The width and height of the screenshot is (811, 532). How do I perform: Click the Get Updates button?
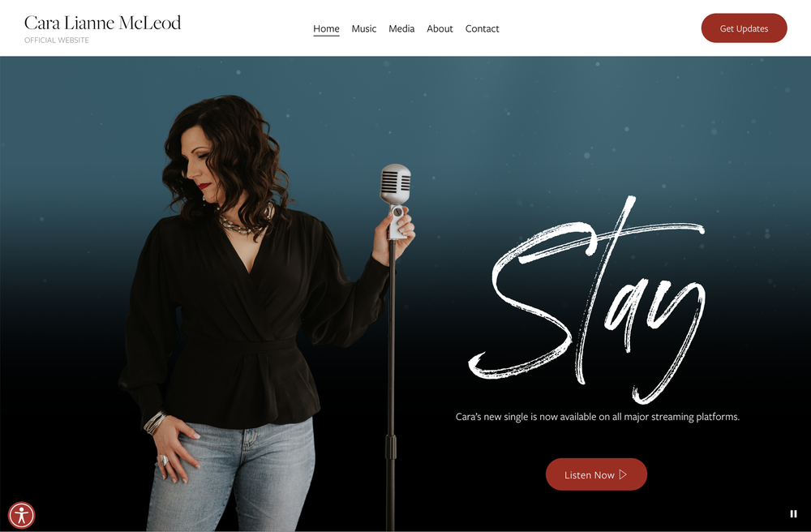[x=744, y=28]
